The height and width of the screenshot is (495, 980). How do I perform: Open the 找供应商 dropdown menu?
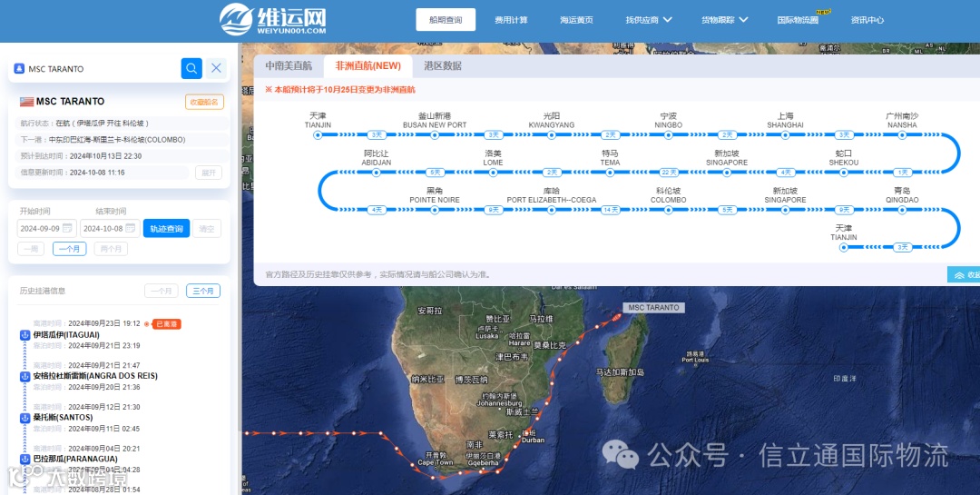click(x=649, y=20)
